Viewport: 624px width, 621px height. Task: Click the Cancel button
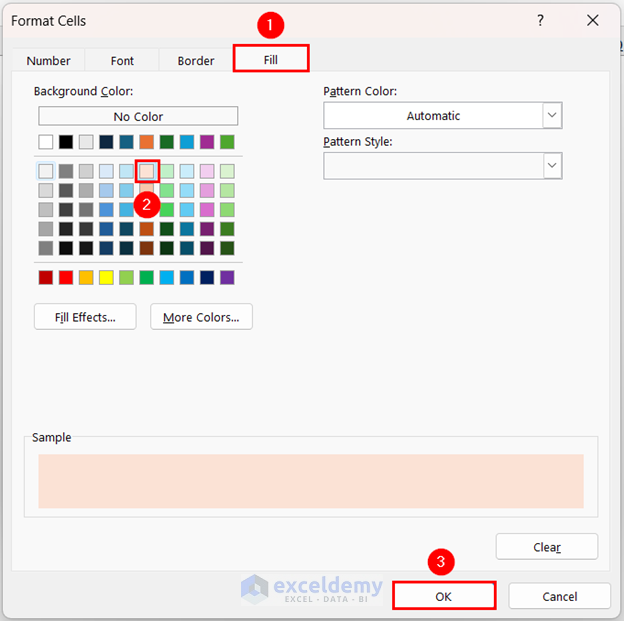(560, 596)
